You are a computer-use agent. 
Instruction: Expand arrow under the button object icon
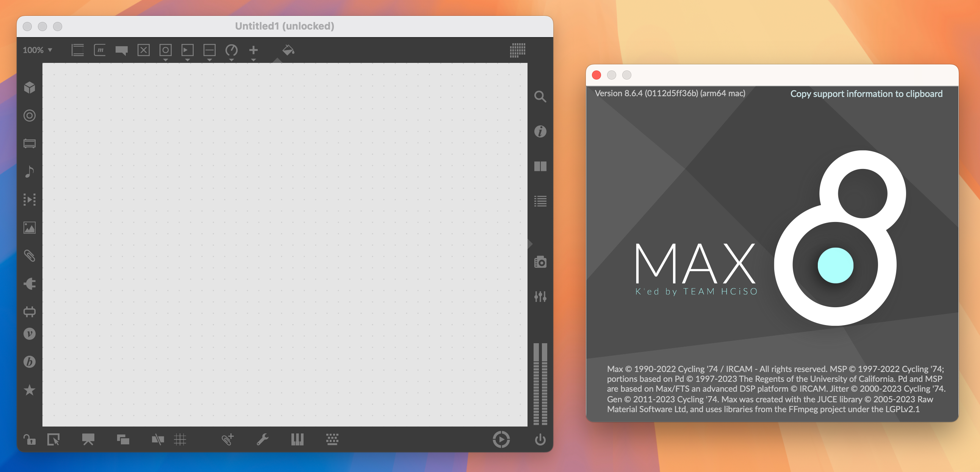click(x=166, y=60)
